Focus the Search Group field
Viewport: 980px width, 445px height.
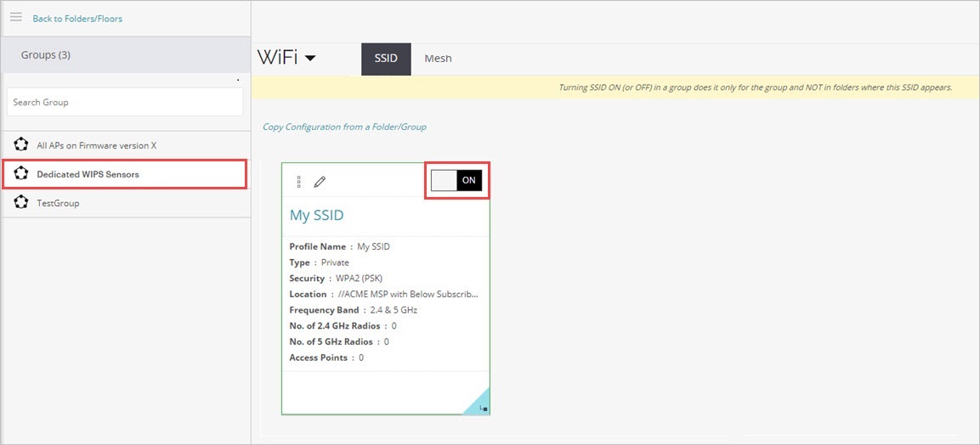pos(125,102)
